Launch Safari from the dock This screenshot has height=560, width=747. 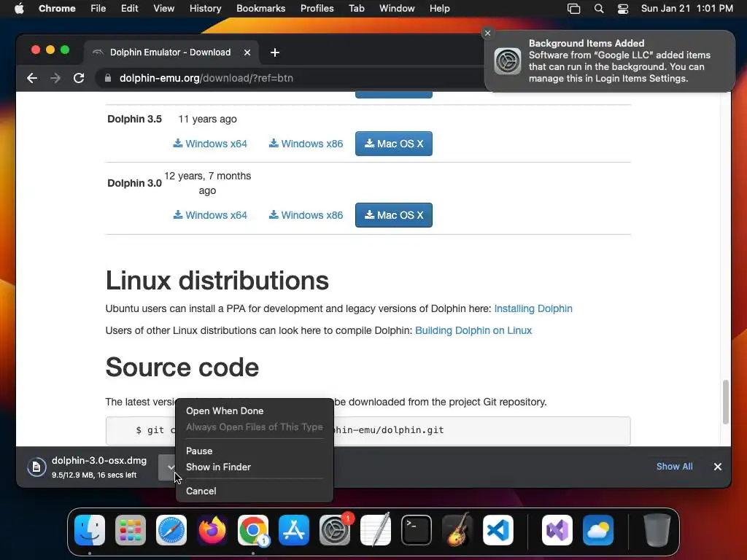tap(171, 530)
